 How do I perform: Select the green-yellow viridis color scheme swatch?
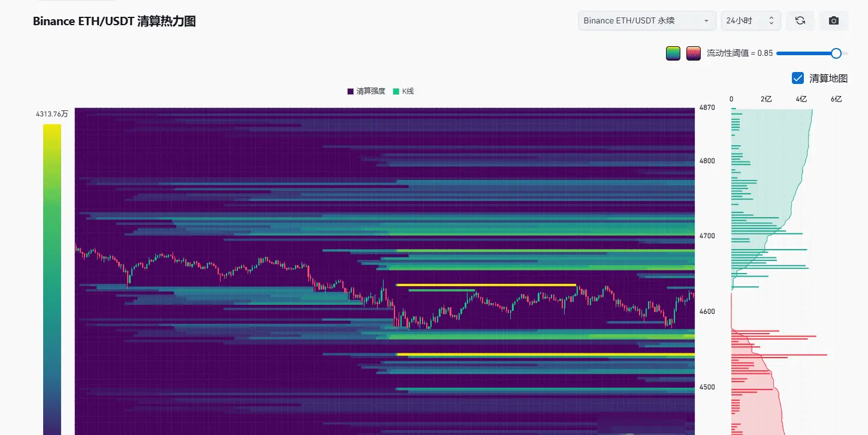673,53
